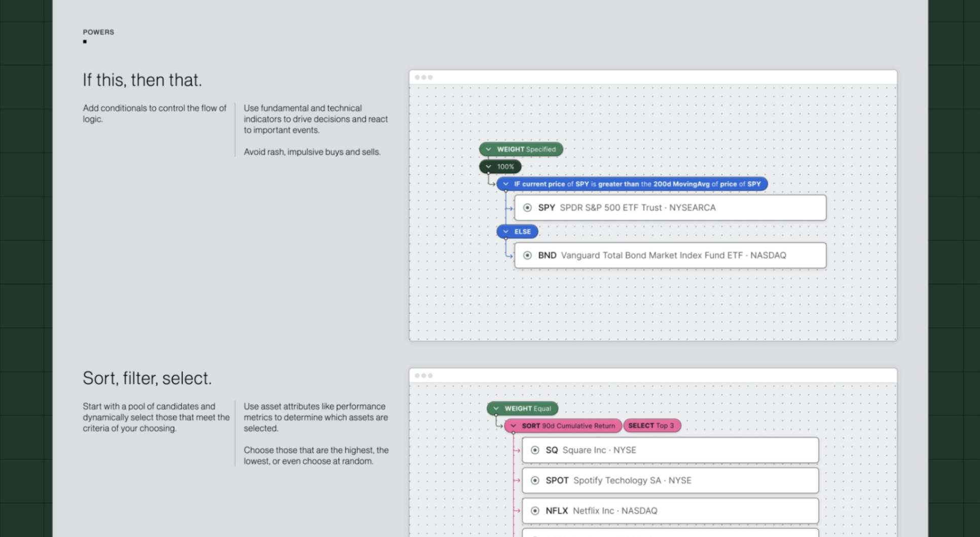Collapse the IF current price condition chevron
The height and width of the screenshot is (537, 980).
pyautogui.click(x=505, y=184)
